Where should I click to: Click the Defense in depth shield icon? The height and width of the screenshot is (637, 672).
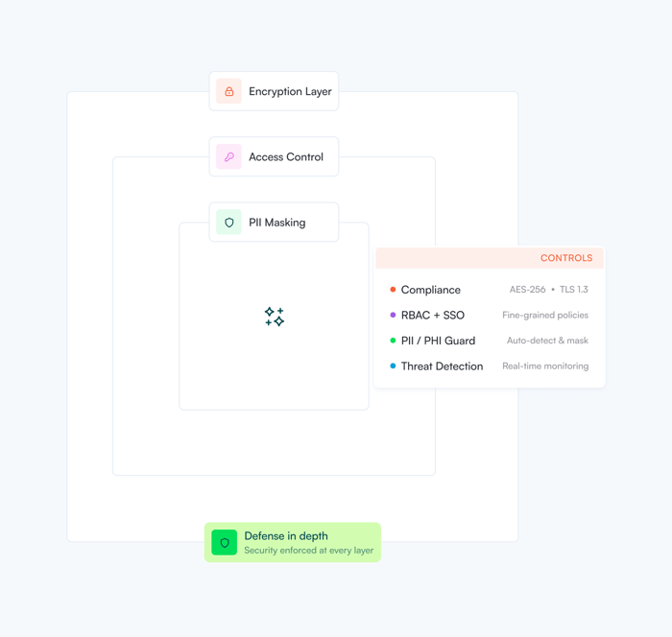click(x=225, y=543)
